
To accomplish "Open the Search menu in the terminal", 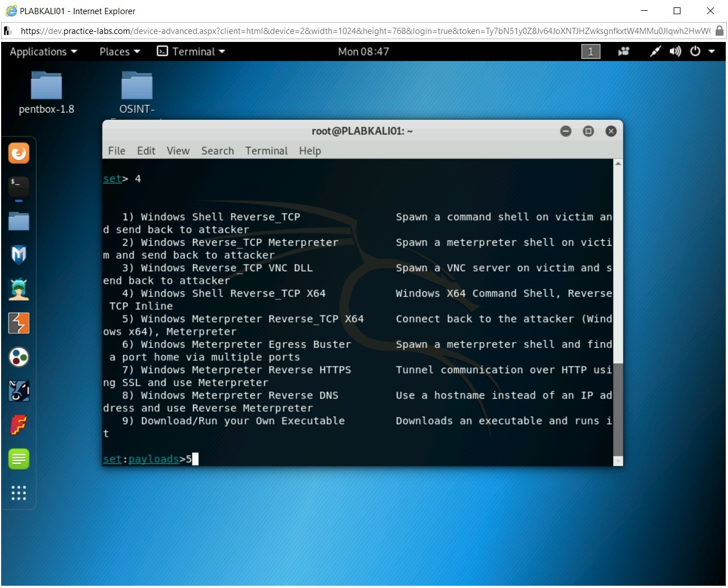I will (217, 151).
